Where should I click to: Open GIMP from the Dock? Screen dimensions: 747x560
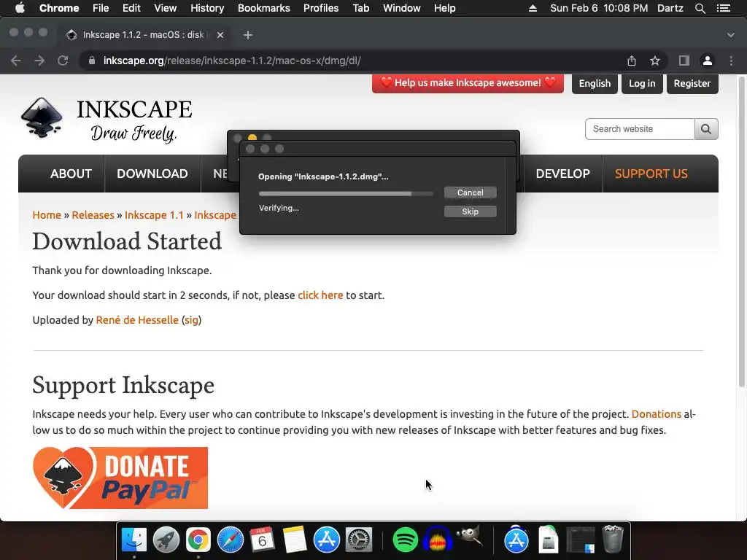pos(470,538)
